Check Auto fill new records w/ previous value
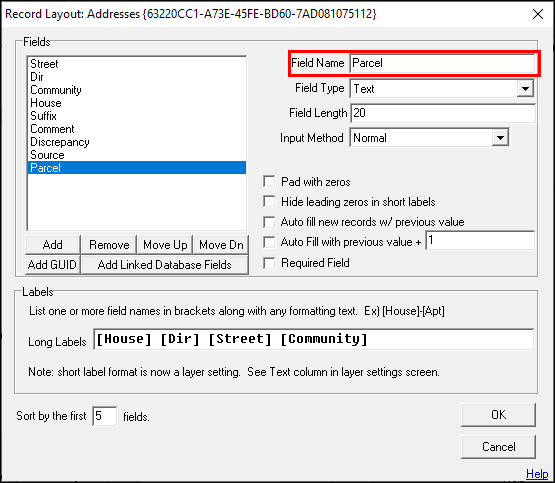Screen dimensions: 555x483 269,222
